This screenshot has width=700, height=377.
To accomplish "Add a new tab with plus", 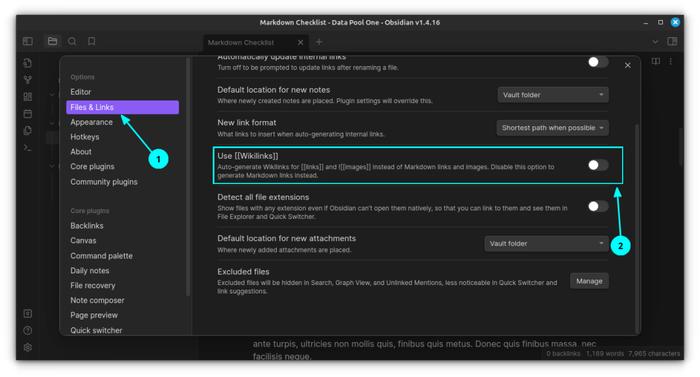I will pos(319,42).
